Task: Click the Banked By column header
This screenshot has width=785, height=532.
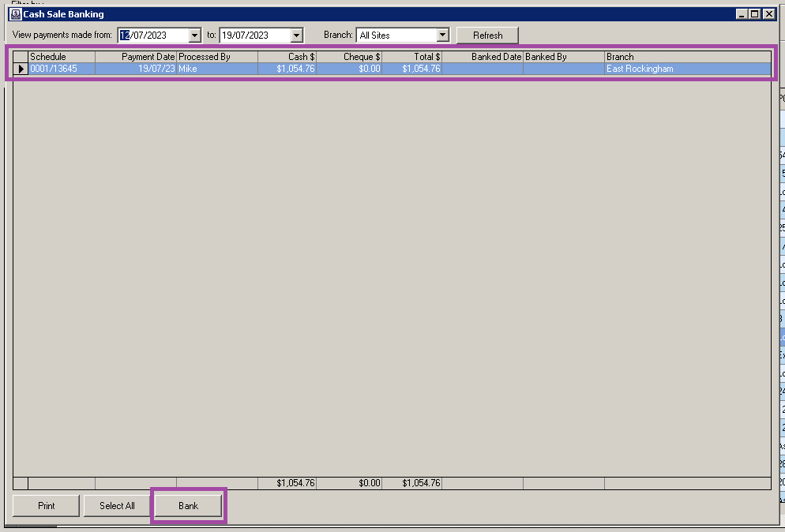Action: tap(564, 57)
